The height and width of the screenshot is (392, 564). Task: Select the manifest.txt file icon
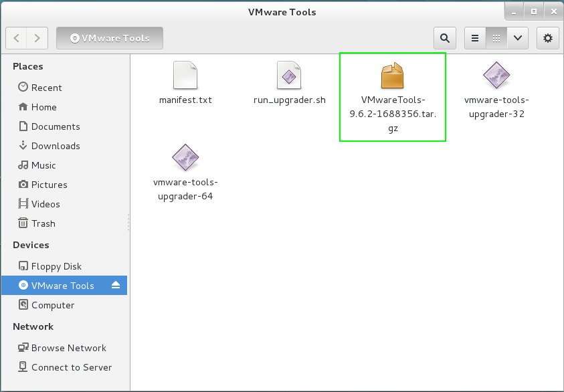(x=185, y=75)
